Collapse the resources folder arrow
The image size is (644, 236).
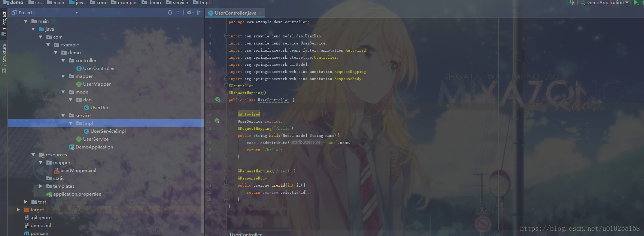coord(33,155)
